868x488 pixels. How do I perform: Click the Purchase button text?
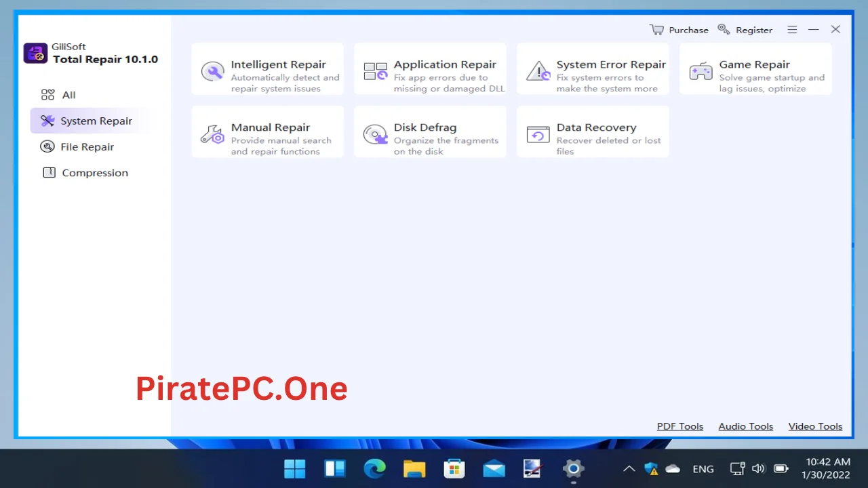tap(688, 30)
